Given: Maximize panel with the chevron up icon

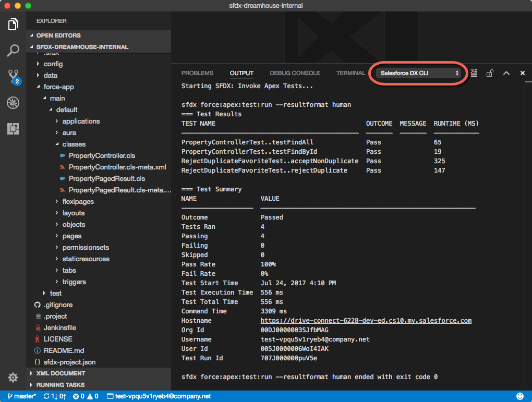Looking at the screenshot, I should point(506,74).
